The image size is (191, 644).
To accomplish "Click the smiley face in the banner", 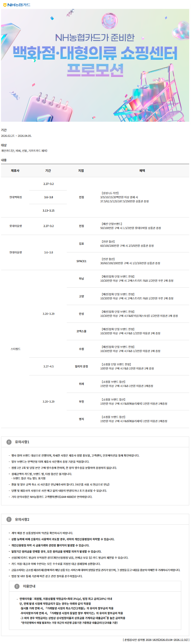I will pos(110,20).
